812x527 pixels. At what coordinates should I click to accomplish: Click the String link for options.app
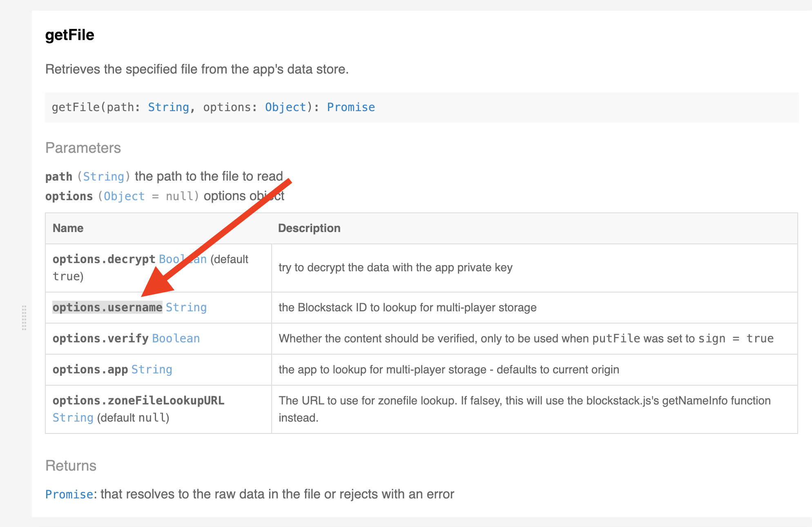[x=152, y=369]
